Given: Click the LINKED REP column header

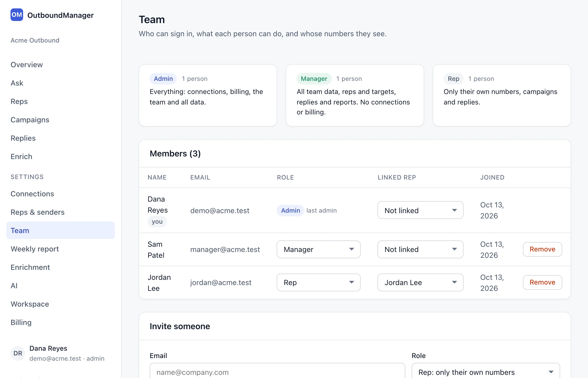Looking at the screenshot, I should pos(397,177).
